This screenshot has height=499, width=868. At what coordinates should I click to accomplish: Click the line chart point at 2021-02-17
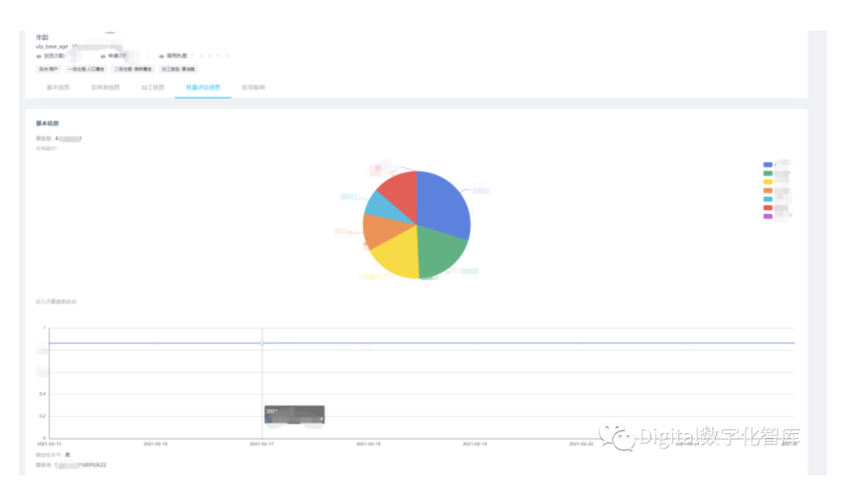click(263, 343)
